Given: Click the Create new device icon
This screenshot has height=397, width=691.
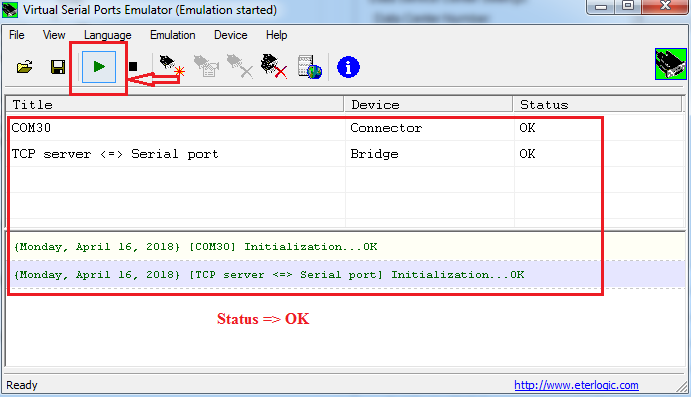Looking at the screenshot, I should click(x=171, y=66).
